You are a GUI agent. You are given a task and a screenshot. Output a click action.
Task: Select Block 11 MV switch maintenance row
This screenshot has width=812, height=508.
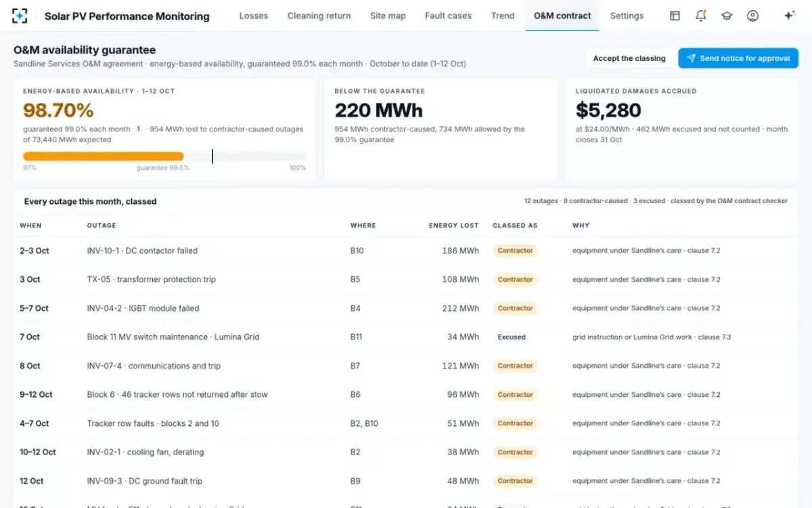pyautogui.click(x=406, y=337)
